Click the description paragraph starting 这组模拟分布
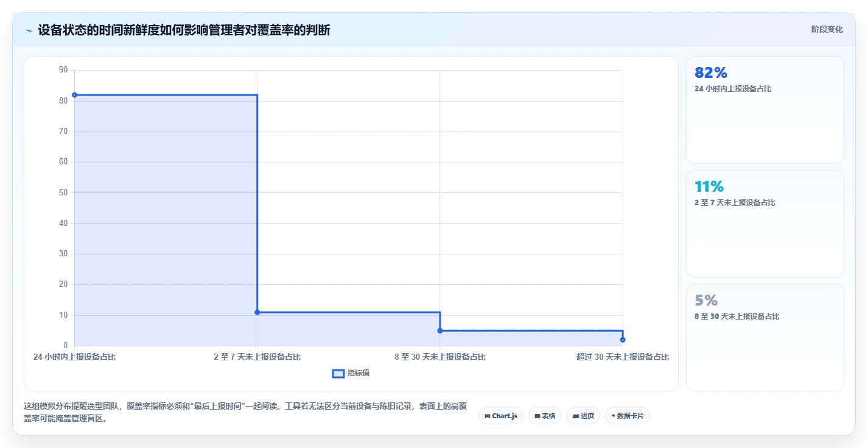This screenshot has height=448, width=868. (245, 412)
